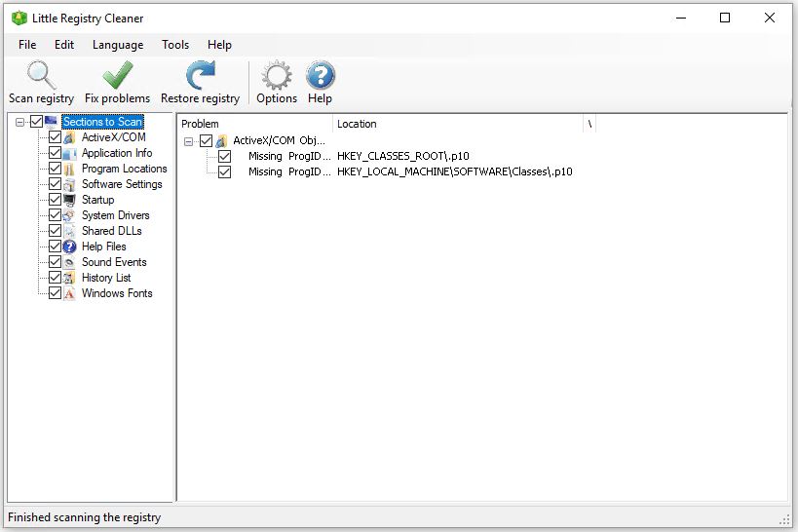Select the Sections to Scan tree label
Image resolution: width=798 pixels, height=532 pixels.
[x=102, y=122]
